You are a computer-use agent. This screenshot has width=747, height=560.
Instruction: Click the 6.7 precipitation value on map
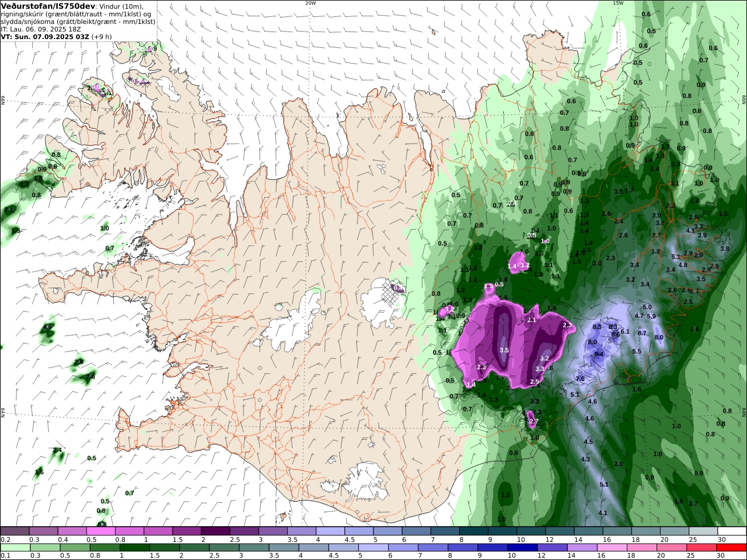(x=642, y=333)
